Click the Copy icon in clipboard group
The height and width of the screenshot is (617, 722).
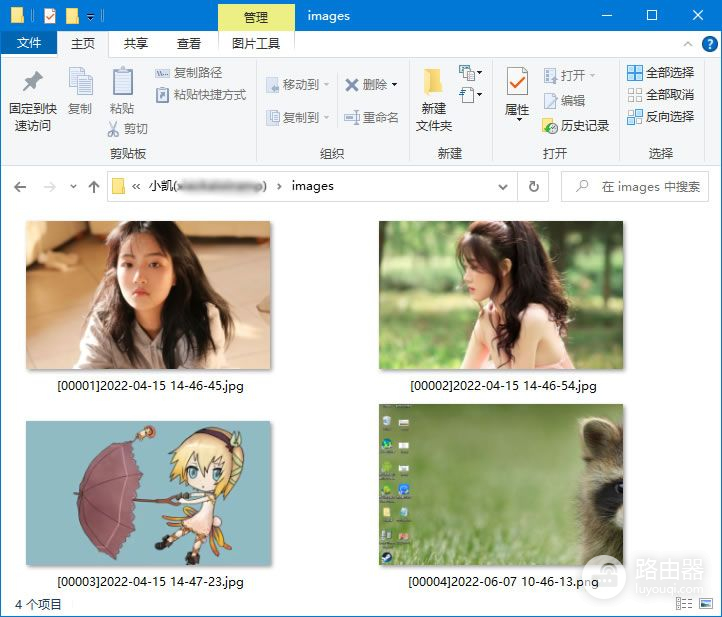(80, 84)
